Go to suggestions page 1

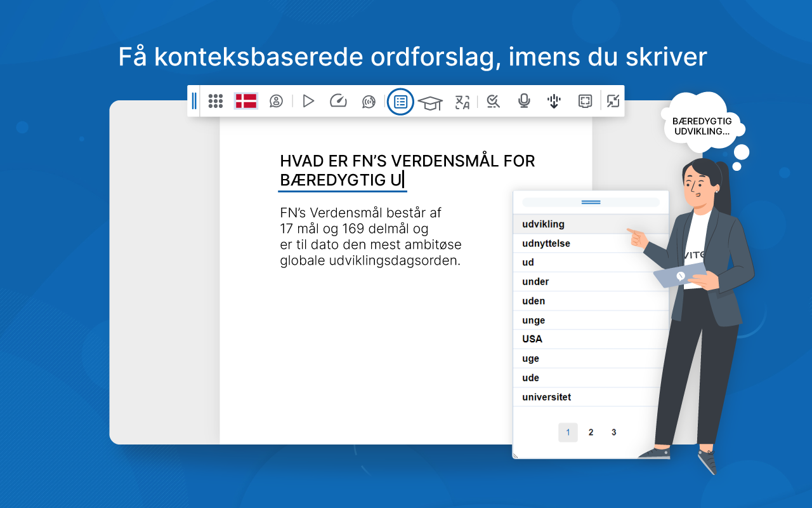[568, 432]
